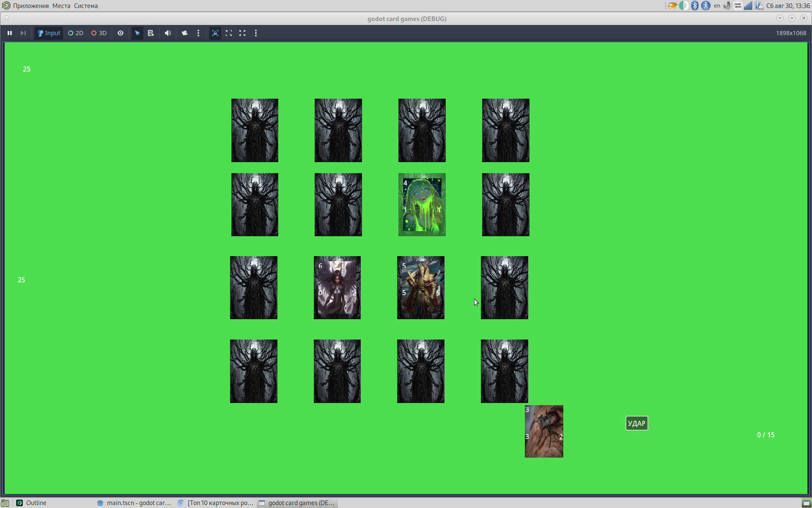Choose the list select mode icon

[x=151, y=33]
